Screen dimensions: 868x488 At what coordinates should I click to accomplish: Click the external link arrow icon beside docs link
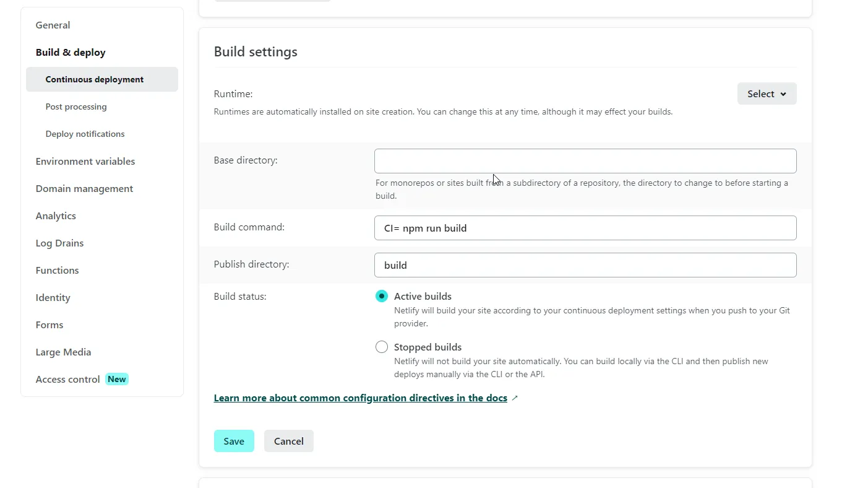[x=515, y=398]
